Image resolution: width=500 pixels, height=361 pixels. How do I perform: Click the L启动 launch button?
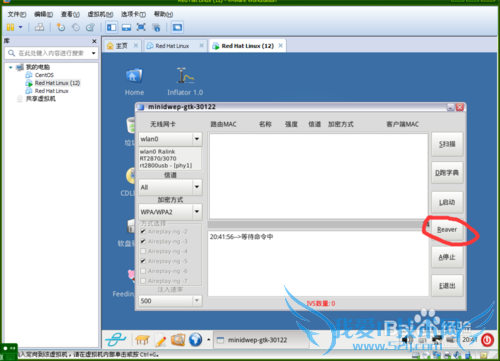click(x=447, y=202)
